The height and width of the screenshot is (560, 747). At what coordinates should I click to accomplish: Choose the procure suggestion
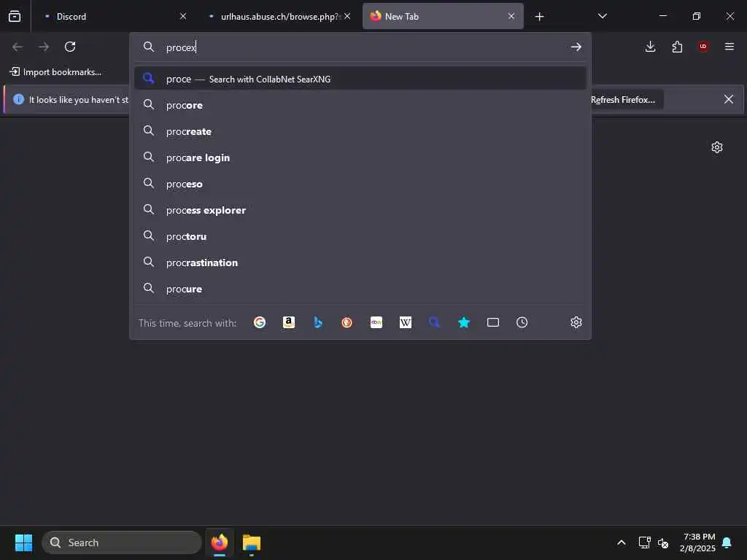pos(360,289)
